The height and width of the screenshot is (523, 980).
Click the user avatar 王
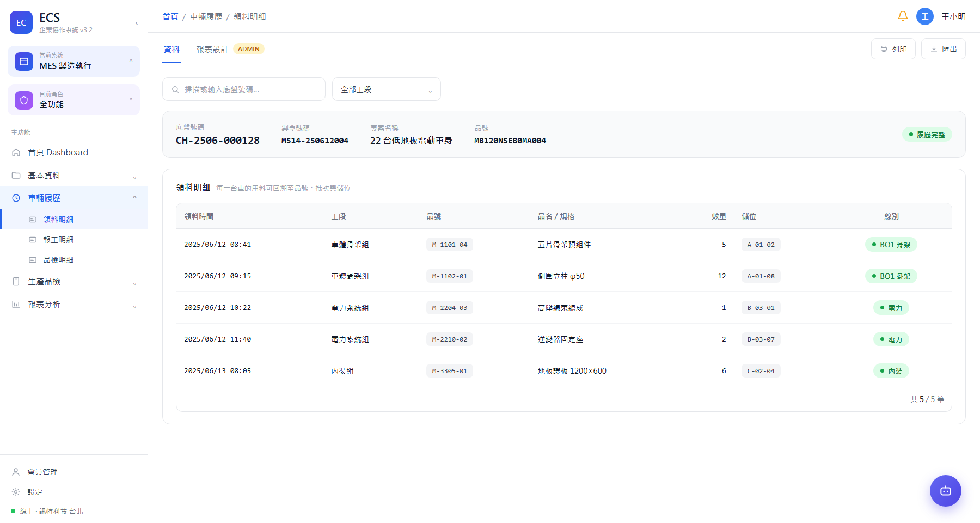(925, 16)
